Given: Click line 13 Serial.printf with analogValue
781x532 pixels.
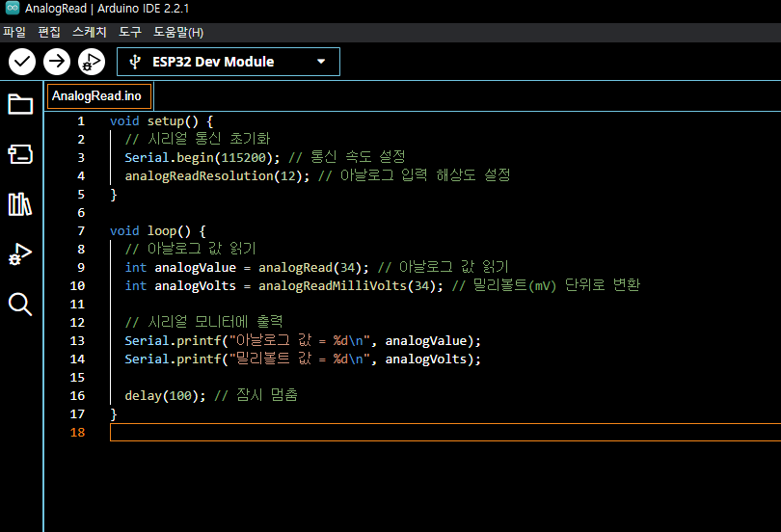Looking at the screenshot, I should tap(303, 341).
